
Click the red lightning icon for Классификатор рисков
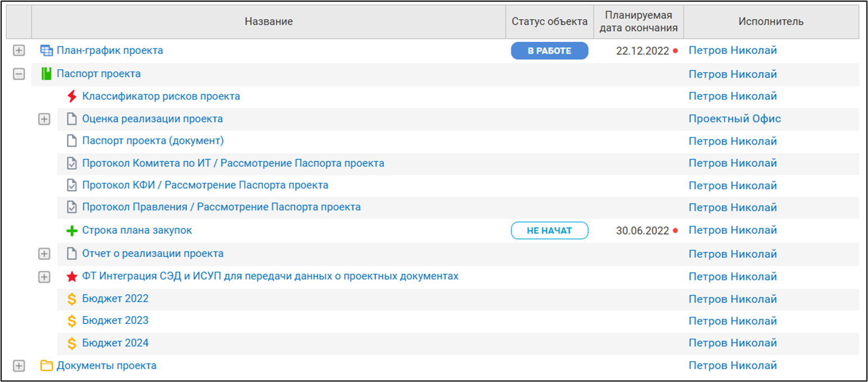(x=71, y=96)
